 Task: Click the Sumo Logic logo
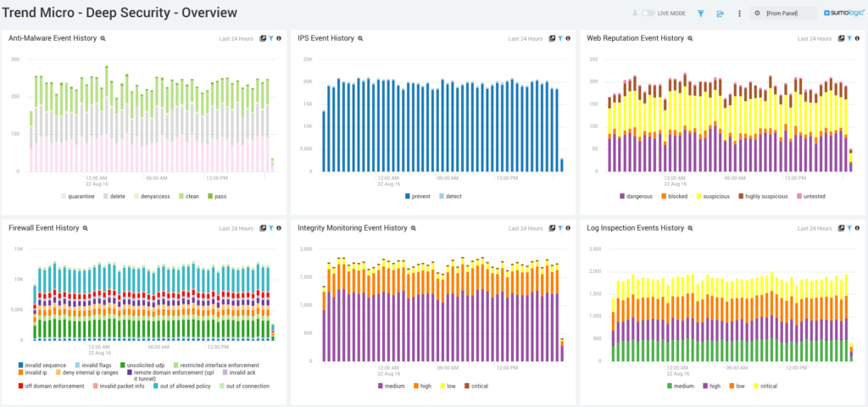[843, 14]
